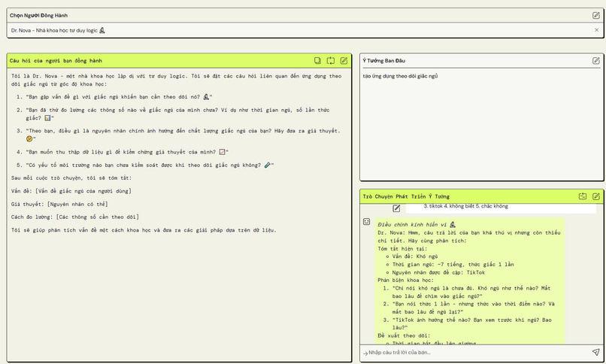
Task: Click the 'Sau mỗi cuộc trò chuyện, tôi sẽ tóm tắt:' line
Action: pyautogui.click(x=71, y=177)
